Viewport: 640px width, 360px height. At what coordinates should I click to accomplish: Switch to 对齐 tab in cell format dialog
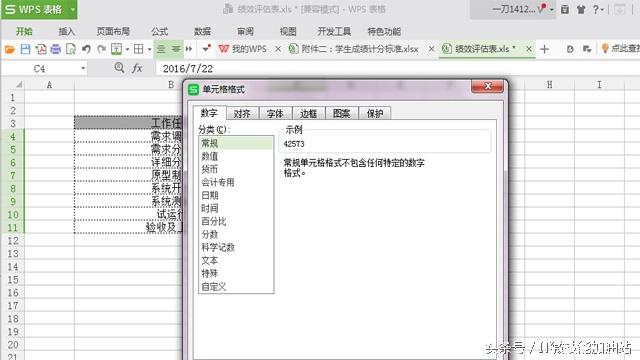(x=242, y=113)
